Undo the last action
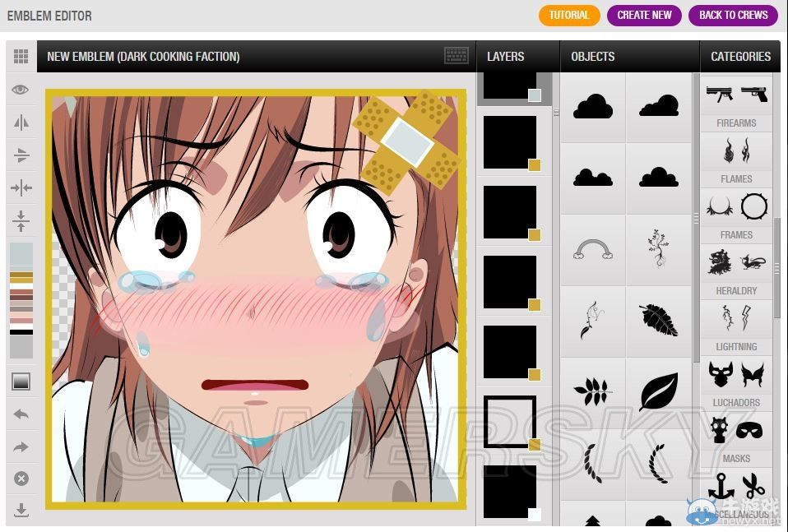This screenshot has height=532, width=788. point(21,414)
